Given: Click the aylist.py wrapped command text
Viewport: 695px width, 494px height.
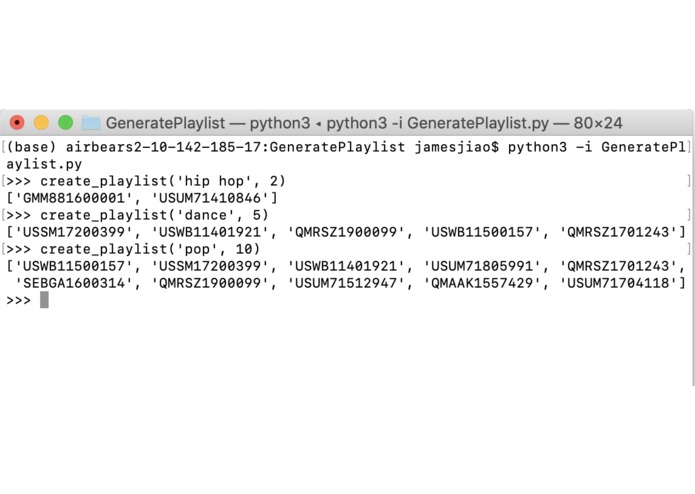Looking at the screenshot, I should pyautogui.click(x=44, y=164).
